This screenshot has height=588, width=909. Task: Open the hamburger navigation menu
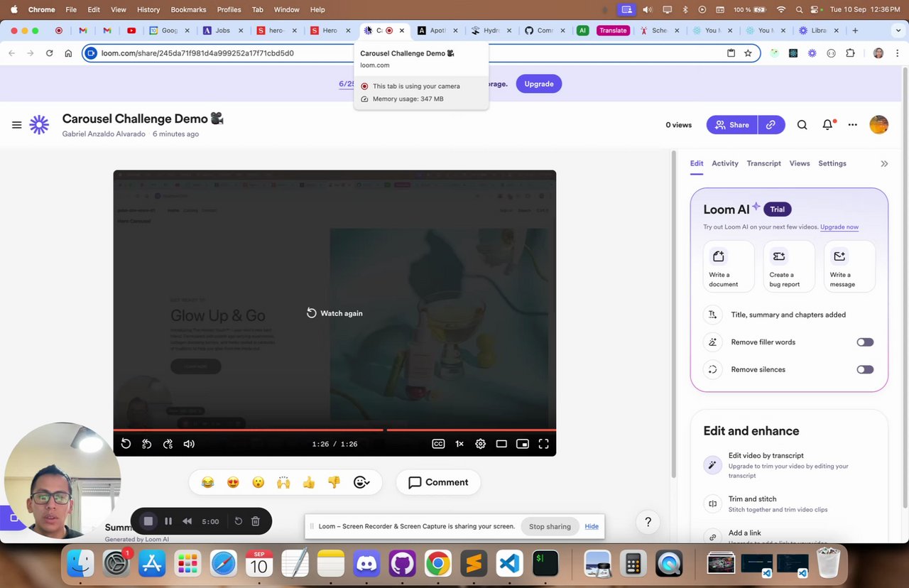pos(16,125)
